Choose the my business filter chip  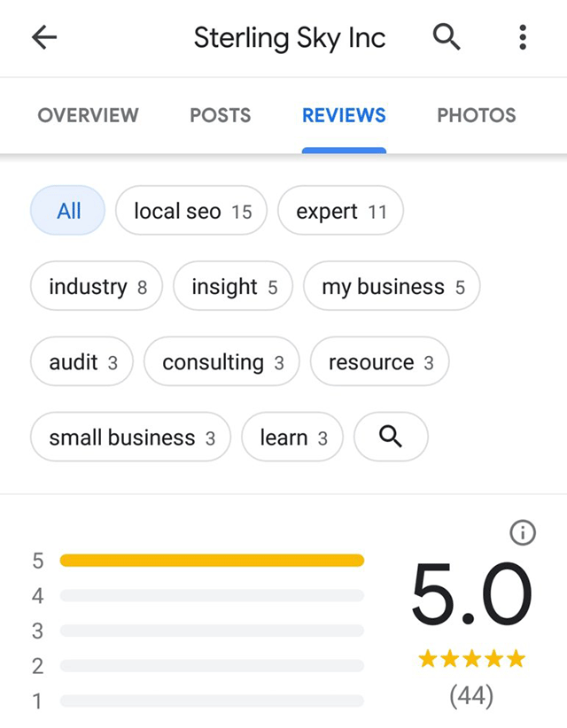[x=392, y=287]
